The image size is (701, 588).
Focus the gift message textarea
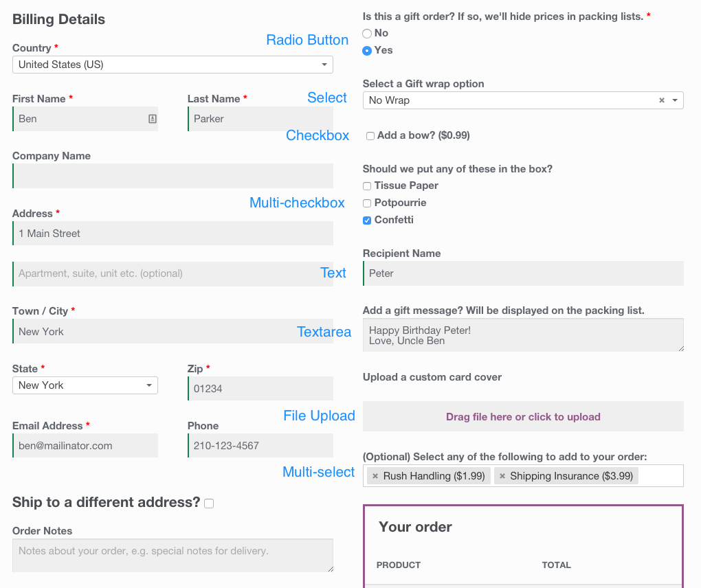pyautogui.click(x=523, y=335)
